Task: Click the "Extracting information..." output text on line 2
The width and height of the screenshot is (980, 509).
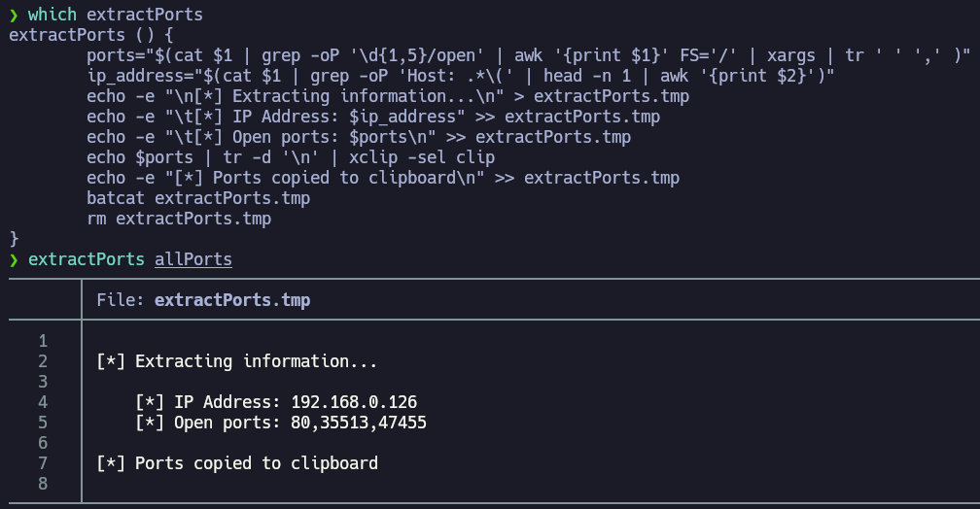Action: (257, 361)
